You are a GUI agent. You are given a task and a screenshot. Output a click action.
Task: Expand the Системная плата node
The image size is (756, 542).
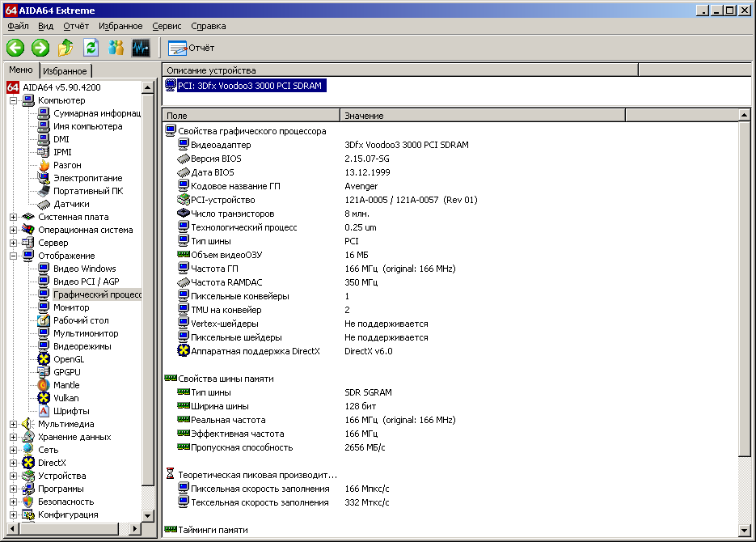[x=14, y=217]
